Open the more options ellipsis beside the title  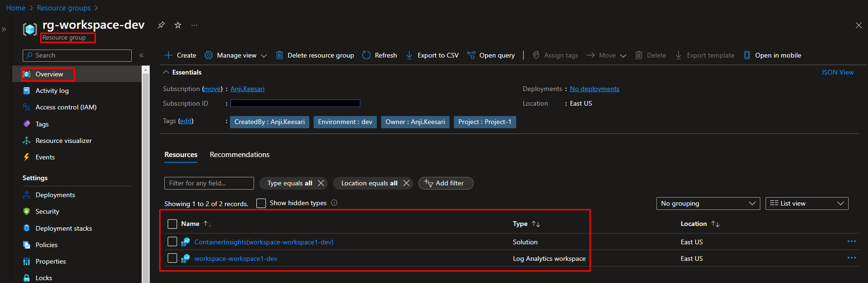tap(195, 25)
